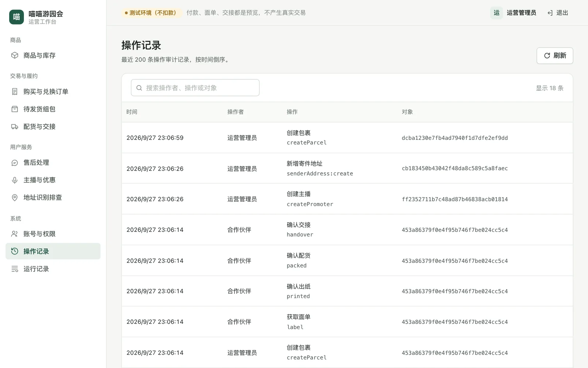588x368 pixels.
Task: Click the receipt icon beside 购买与兑换订单
Action: pos(15,91)
